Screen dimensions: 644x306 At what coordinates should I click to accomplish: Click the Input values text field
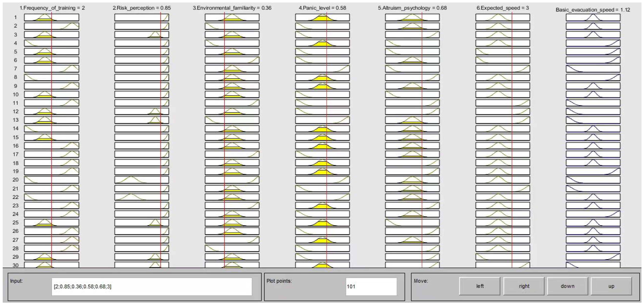point(152,287)
